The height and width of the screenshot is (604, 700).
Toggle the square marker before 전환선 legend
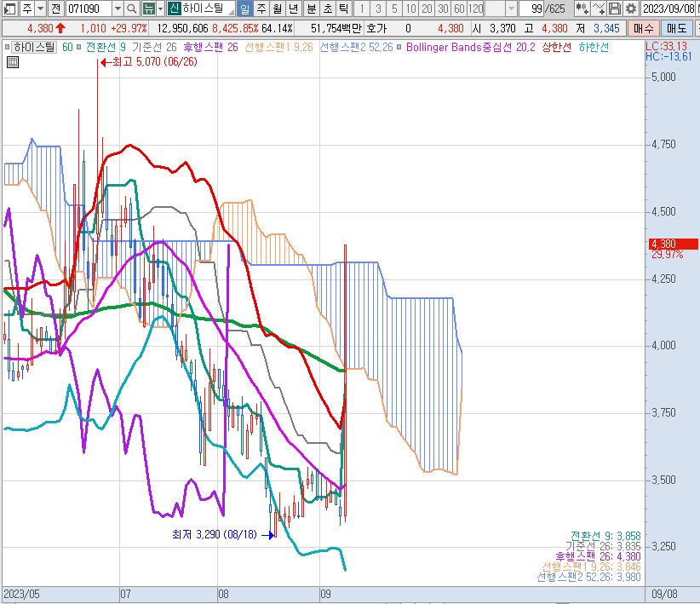coord(79,47)
